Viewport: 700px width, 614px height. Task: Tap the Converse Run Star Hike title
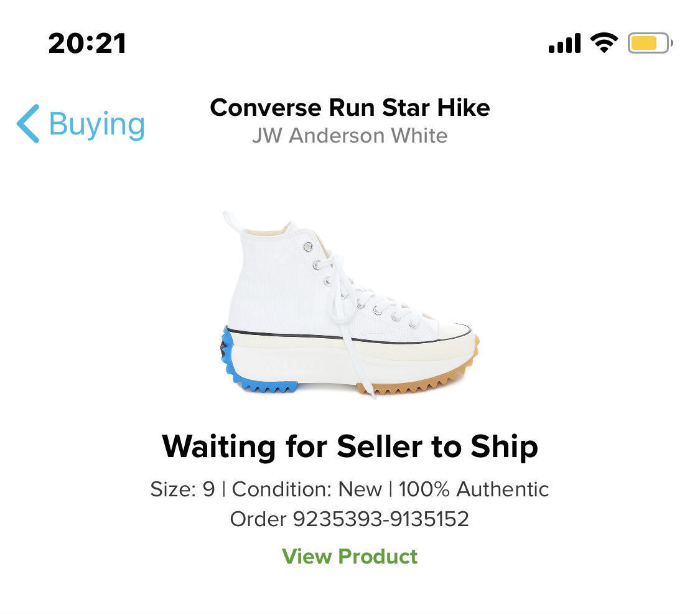coord(350,108)
